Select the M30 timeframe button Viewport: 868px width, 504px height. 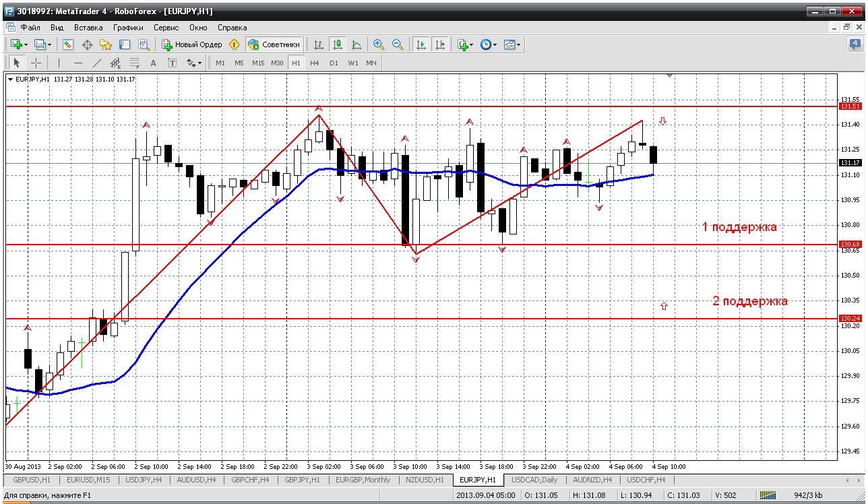tap(277, 63)
